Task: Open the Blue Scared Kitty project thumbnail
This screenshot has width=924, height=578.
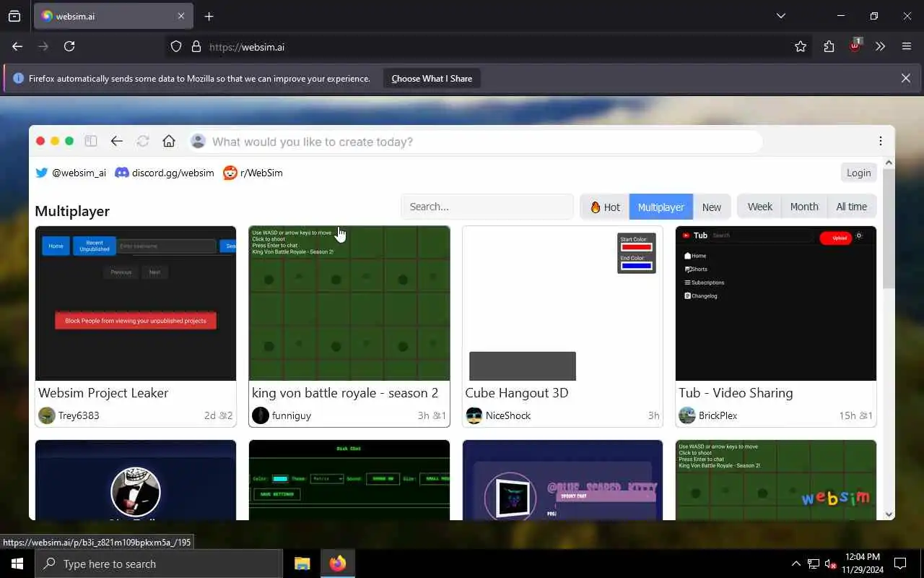Action: click(562, 480)
